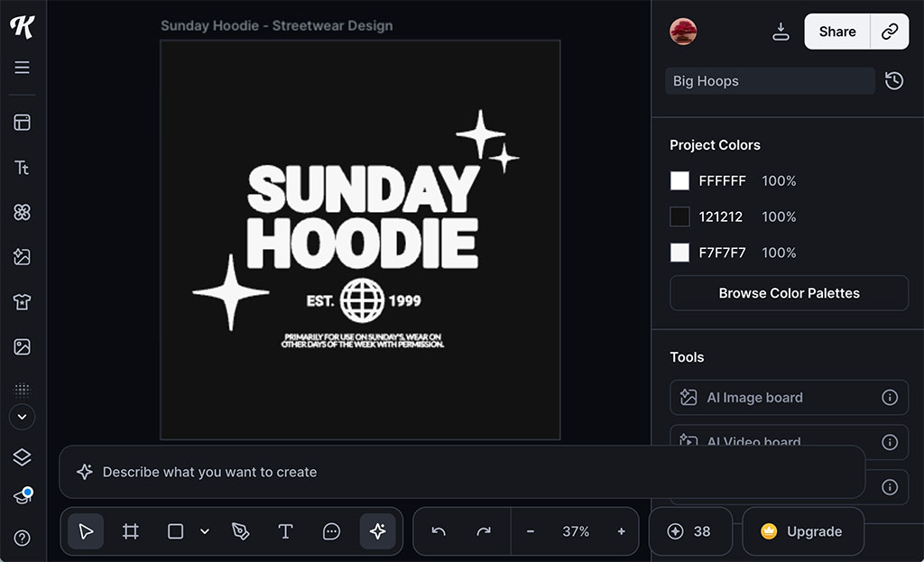Select the Text tool from bottom toolbar
This screenshot has height=562, width=924.
pyautogui.click(x=285, y=531)
